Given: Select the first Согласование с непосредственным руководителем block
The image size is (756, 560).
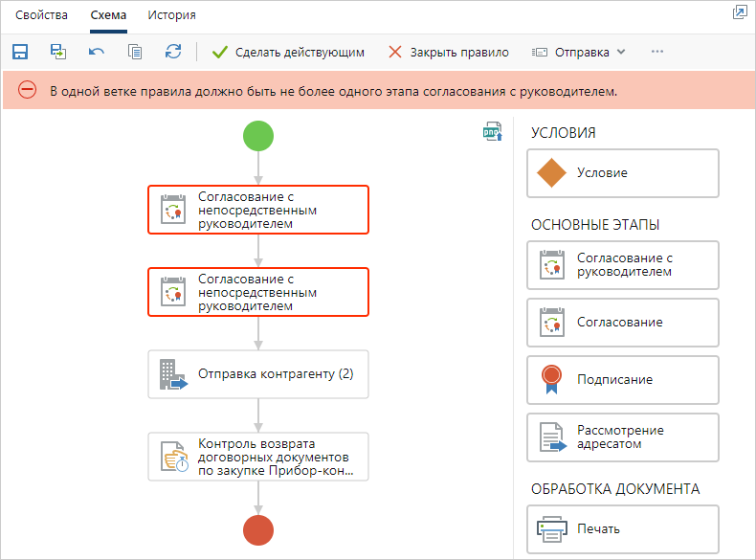Looking at the screenshot, I should coord(258,210).
